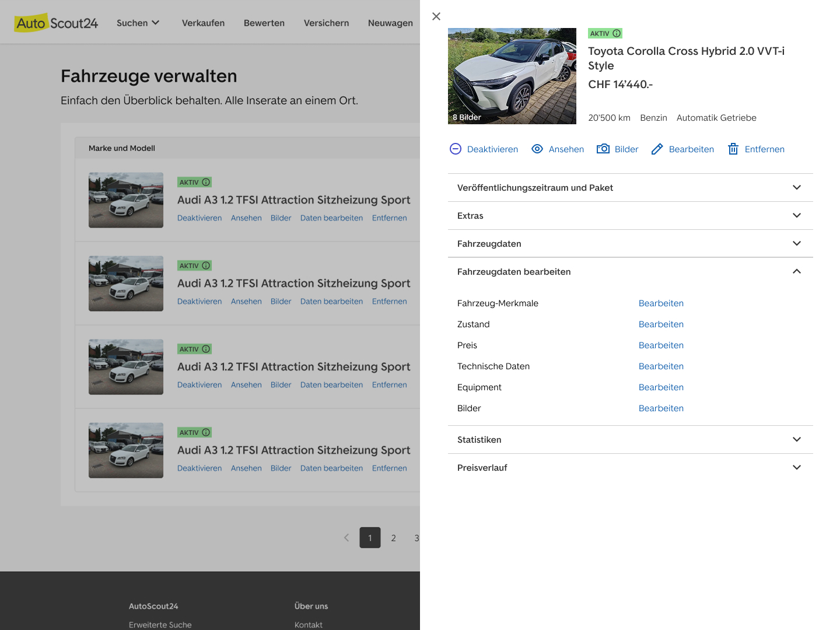The width and height of the screenshot is (840, 630).
Task: Close the vehicle detail side panel
Action: click(x=436, y=16)
